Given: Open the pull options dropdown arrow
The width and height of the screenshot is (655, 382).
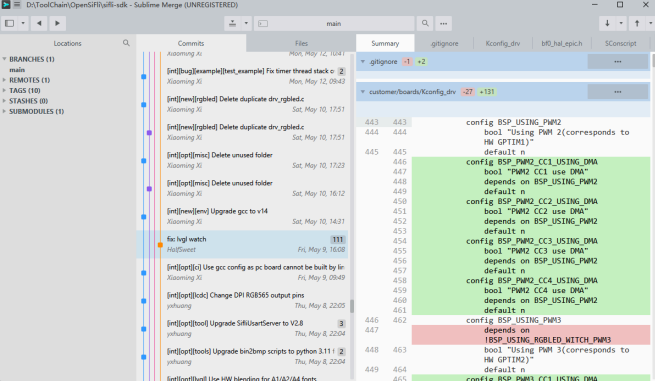Looking at the screenshot, I should click(x=621, y=23).
